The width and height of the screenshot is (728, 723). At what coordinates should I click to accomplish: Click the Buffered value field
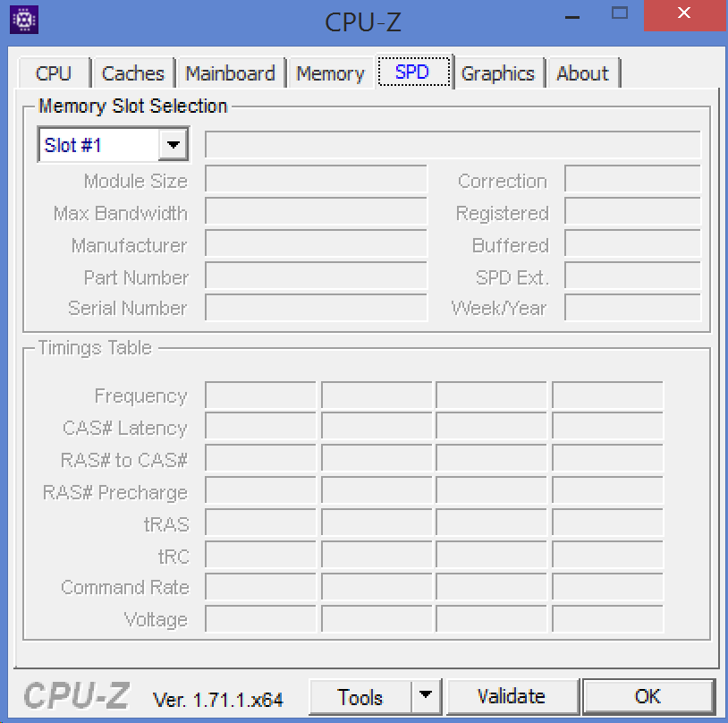coord(633,243)
